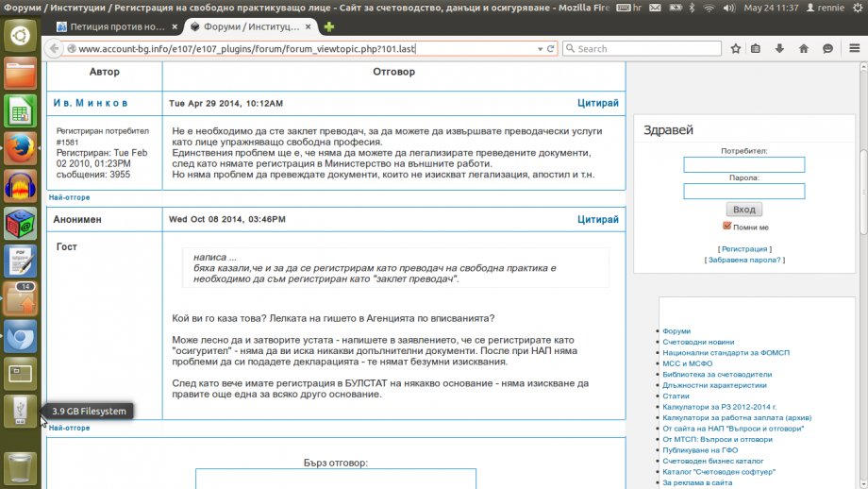The width and height of the screenshot is (868, 489).
Task: Reload the page with refresh icon
Action: [x=550, y=49]
